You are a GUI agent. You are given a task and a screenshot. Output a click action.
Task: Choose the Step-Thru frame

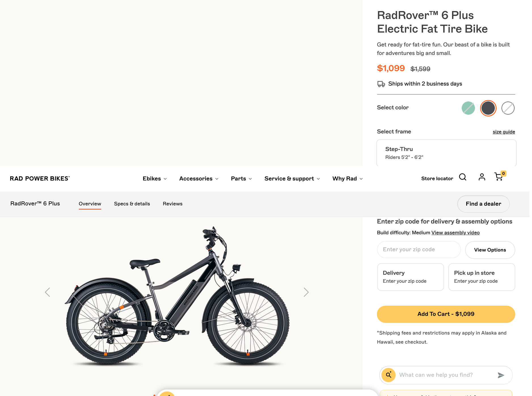pyautogui.click(x=446, y=153)
